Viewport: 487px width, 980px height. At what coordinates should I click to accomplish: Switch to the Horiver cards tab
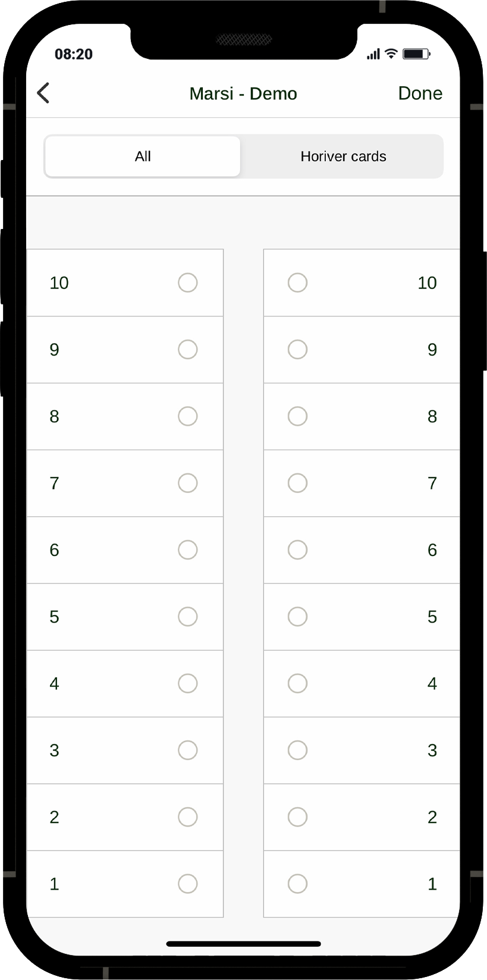(343, 156)
